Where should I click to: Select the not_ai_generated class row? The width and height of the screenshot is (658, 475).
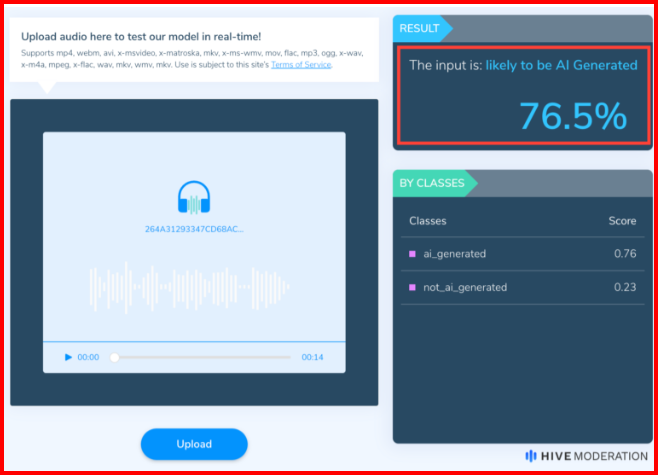[x=522, y=287]
